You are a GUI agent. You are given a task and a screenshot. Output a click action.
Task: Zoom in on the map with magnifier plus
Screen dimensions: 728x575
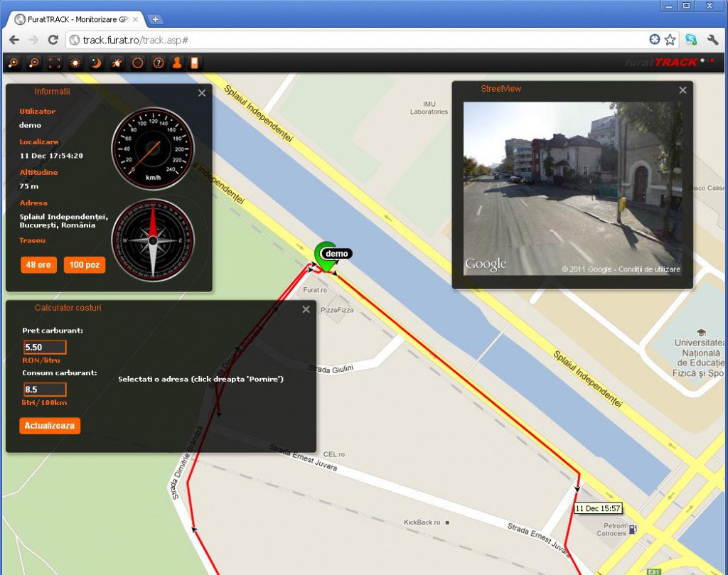click(14, 63)
